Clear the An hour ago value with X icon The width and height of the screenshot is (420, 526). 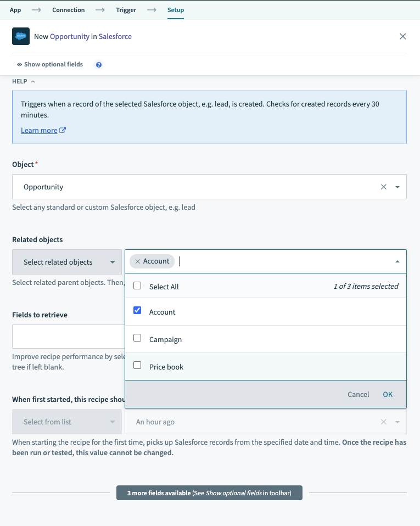pyautogui.click(x=384, y=422)
